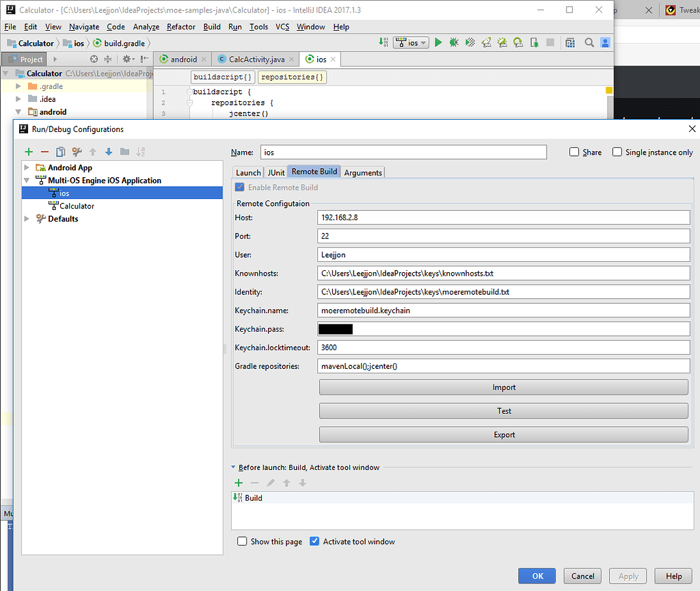
Task: Create new folder icon in dialog toolbar
Action: pyautogui.click(x=125, y=152)
